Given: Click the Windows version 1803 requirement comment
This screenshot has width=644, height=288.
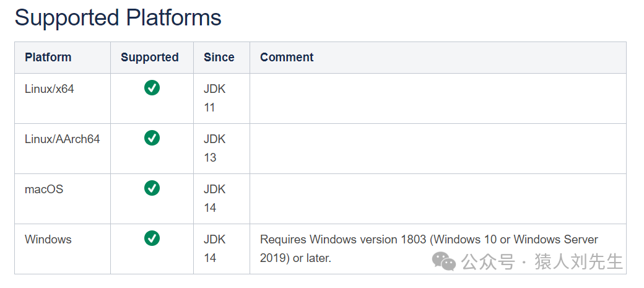Looking at the screenshot, I should point(429,248).
